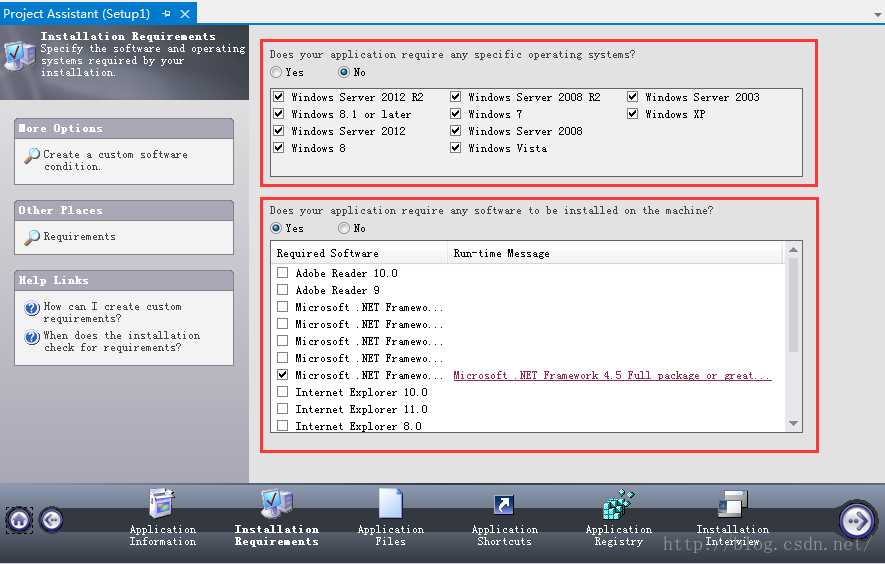
Task: Open the tab list dropdown arrow at top right
Action: [x=878, y=15]
